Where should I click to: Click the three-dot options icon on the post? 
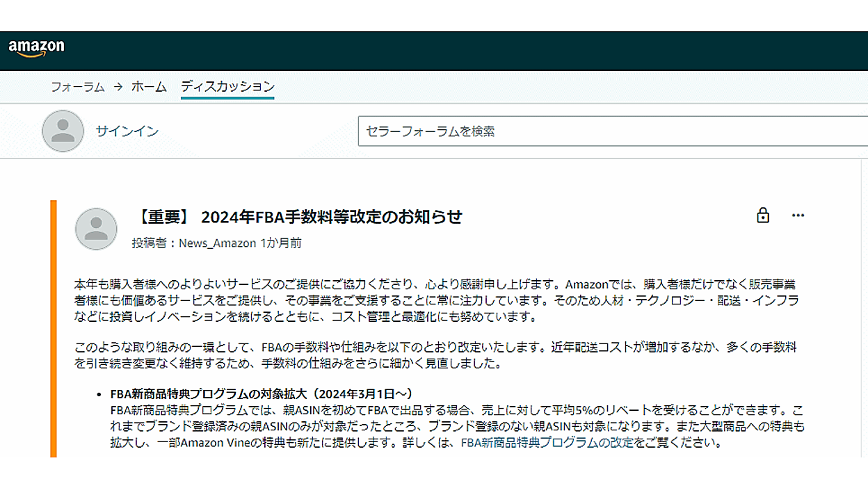pyautogui.click(x=797, y=216)
